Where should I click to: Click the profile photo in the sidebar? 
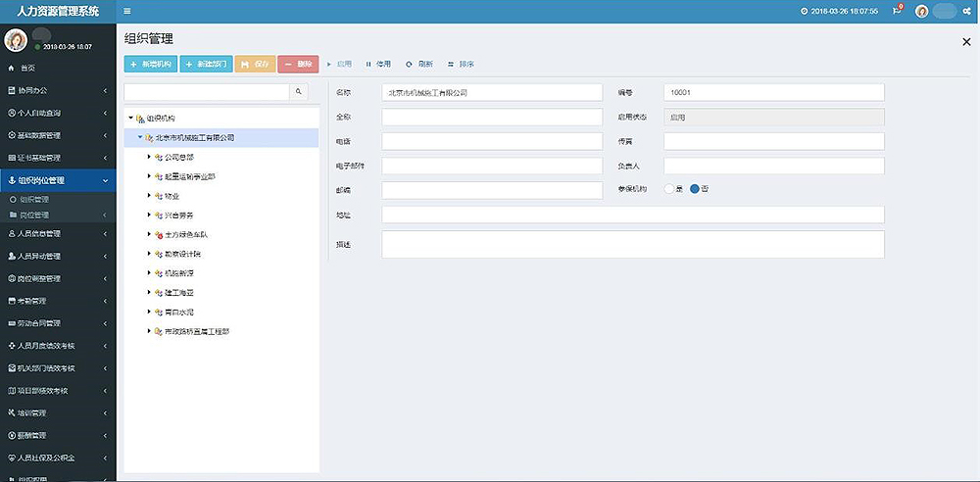click(x=16, y=40)
